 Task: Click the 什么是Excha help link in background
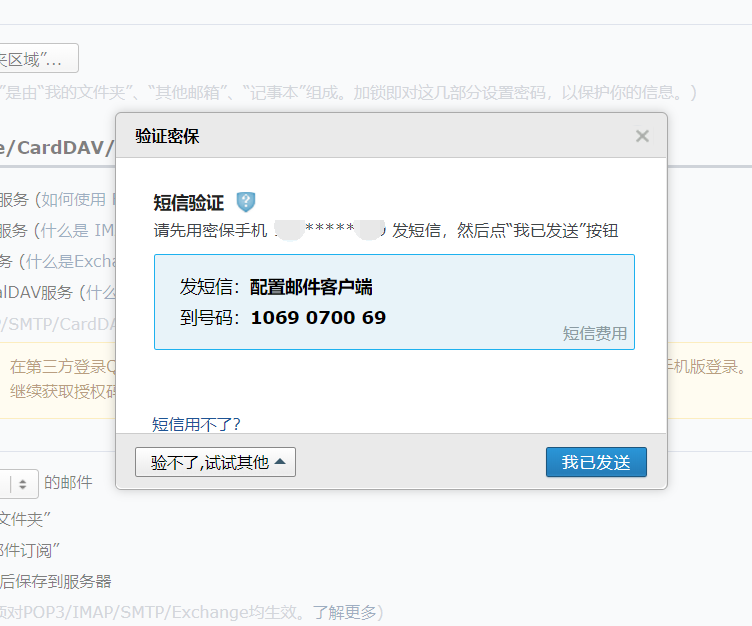tap(71, 261)
